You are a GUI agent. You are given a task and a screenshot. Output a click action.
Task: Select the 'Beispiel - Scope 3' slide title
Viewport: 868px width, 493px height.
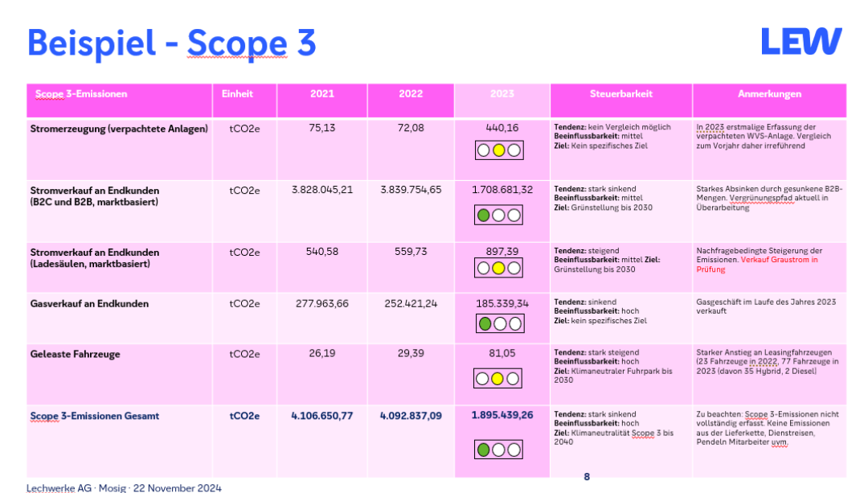(x=171, y=43)
